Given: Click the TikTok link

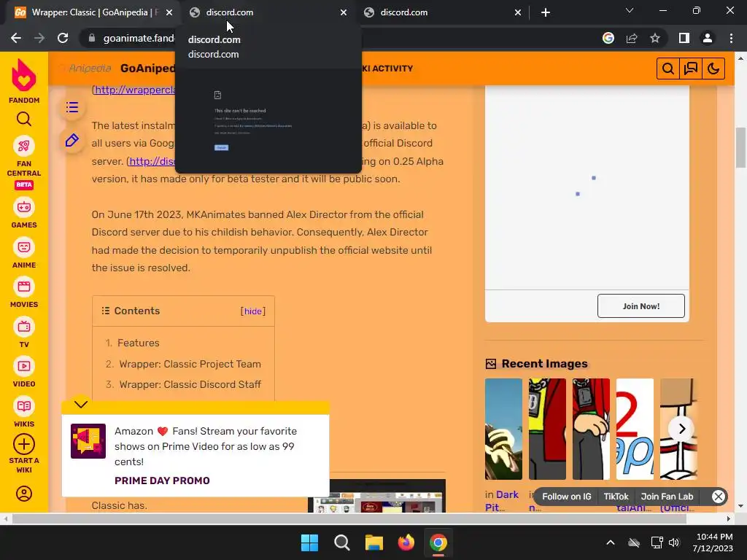Looking at the screenshot, I should (616, 496).
